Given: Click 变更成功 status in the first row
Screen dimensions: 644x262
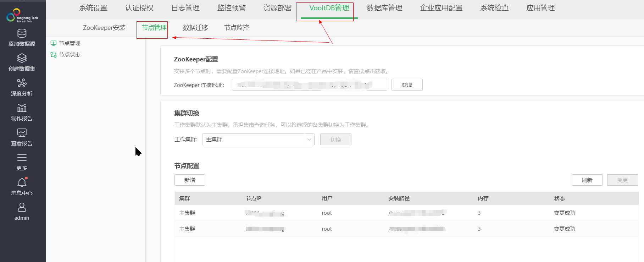Looking at the screenshot, I should [x=565, y=213].
